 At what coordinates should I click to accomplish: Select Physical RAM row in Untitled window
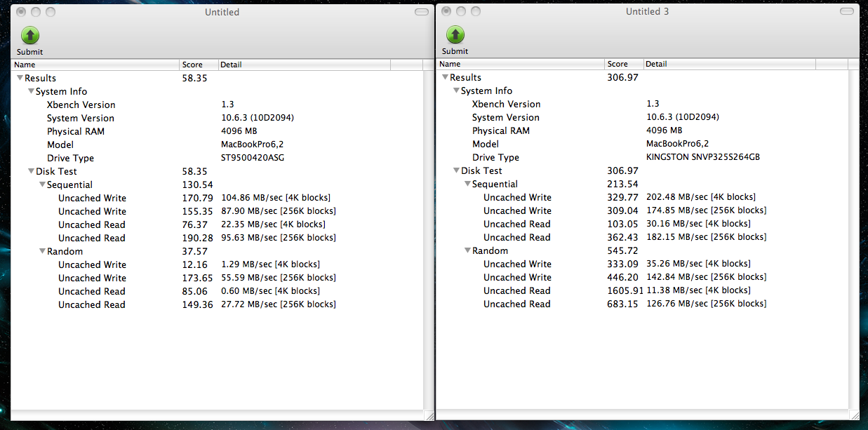click(x=218, y=132)
